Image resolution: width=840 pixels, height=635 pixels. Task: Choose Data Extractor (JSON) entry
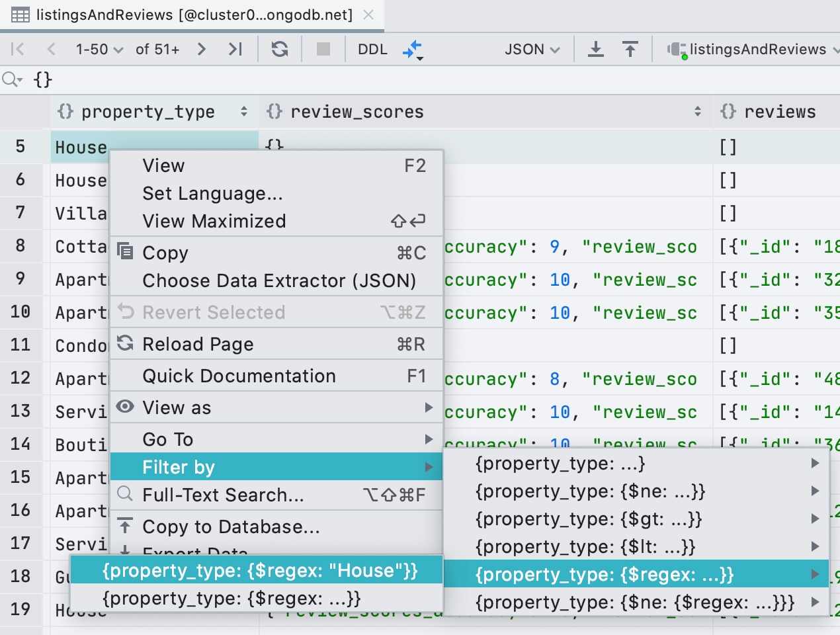click(276, 281)
